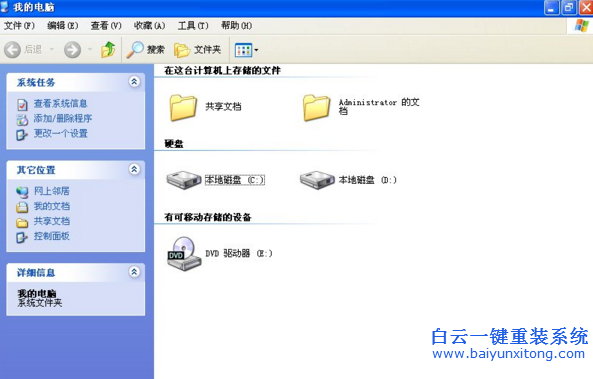Click the Windows flag logo
Image resolution: width=593 pixels, height=379 pixels.
(581, 26)
